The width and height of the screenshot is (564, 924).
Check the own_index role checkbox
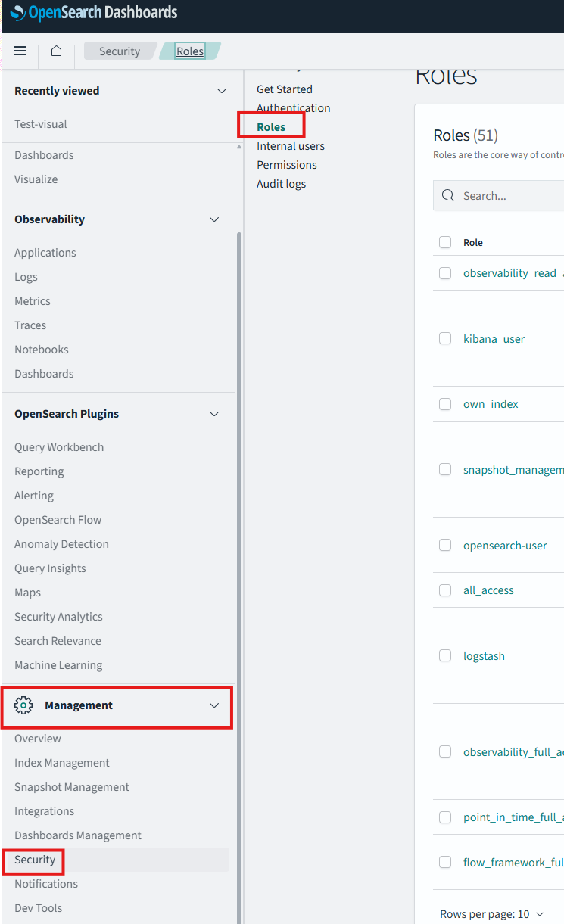coord(445,403)
